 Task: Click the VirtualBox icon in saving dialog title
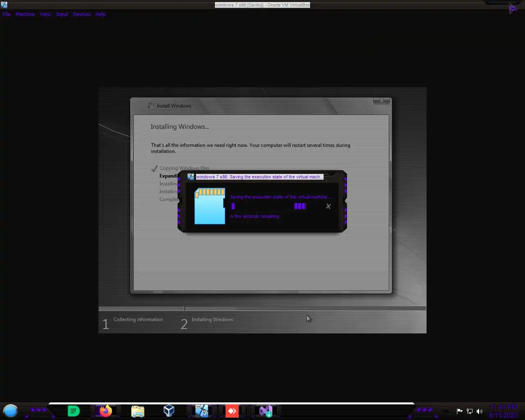click(191, 177)
